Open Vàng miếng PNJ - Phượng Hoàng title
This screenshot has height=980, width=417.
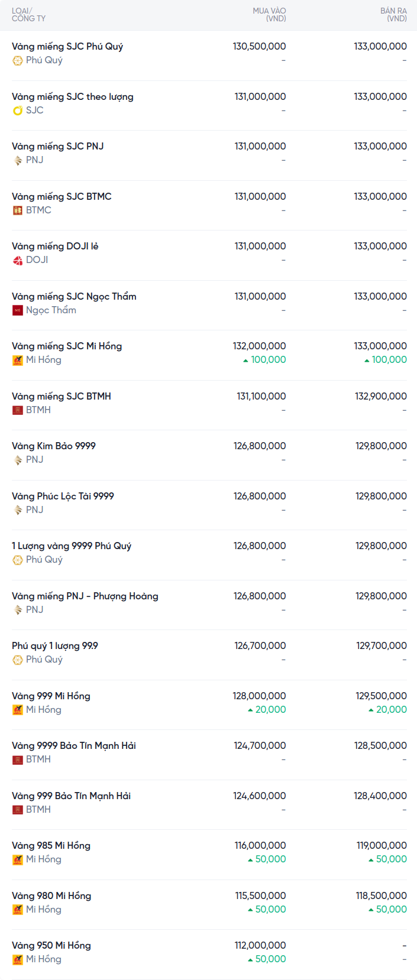pyautogui.click(x=85, y=596)
